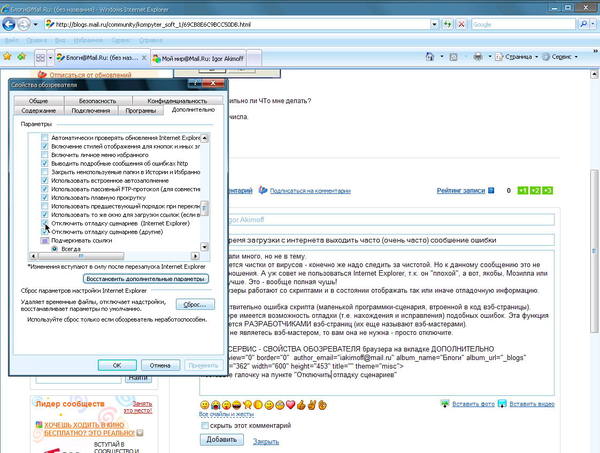Go back with the Back arrow button

coord(9,24)
